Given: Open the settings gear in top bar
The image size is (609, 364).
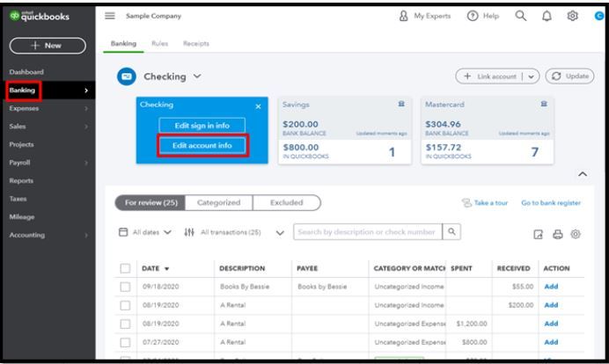Looking at the screenshot, I should 572,16.
